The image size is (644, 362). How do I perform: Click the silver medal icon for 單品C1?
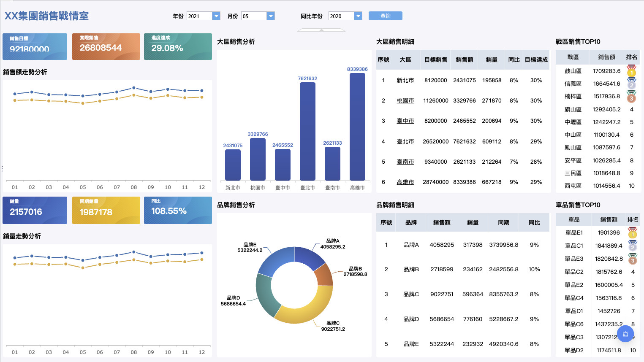tap(632, 246)
